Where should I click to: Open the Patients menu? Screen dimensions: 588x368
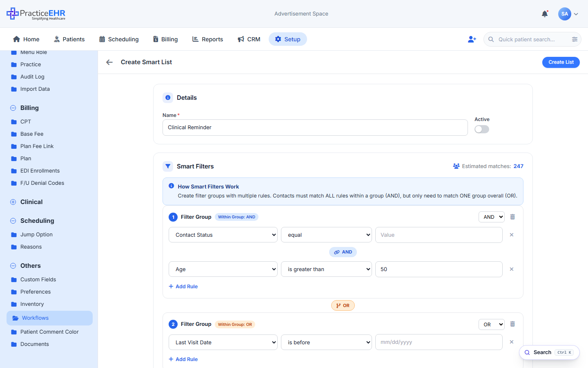coord(69,39)
